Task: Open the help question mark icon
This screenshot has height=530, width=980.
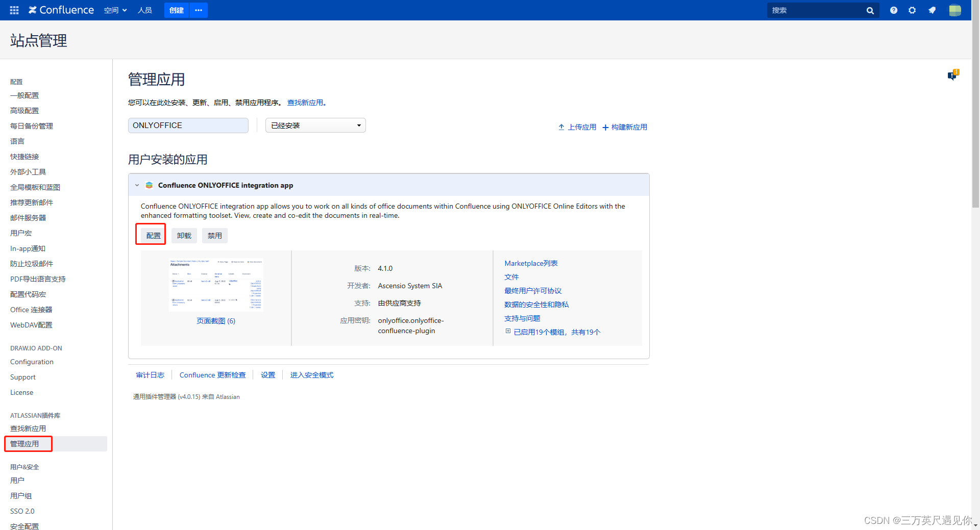Action: (x=894, y=10)
